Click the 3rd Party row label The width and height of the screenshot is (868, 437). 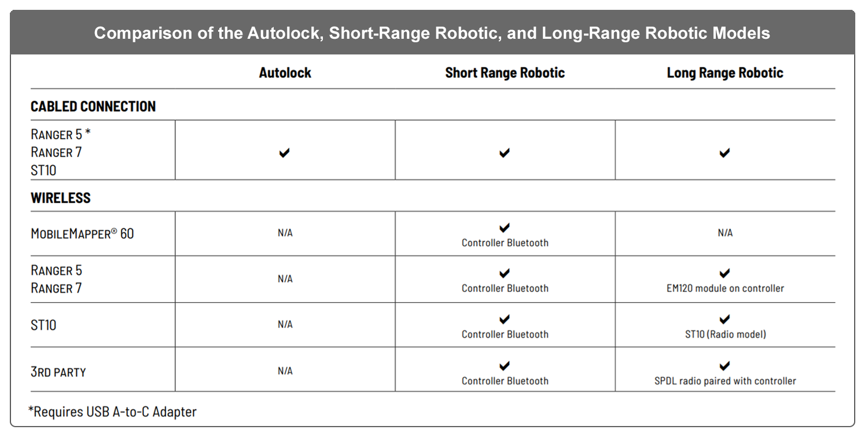(58, 372)
